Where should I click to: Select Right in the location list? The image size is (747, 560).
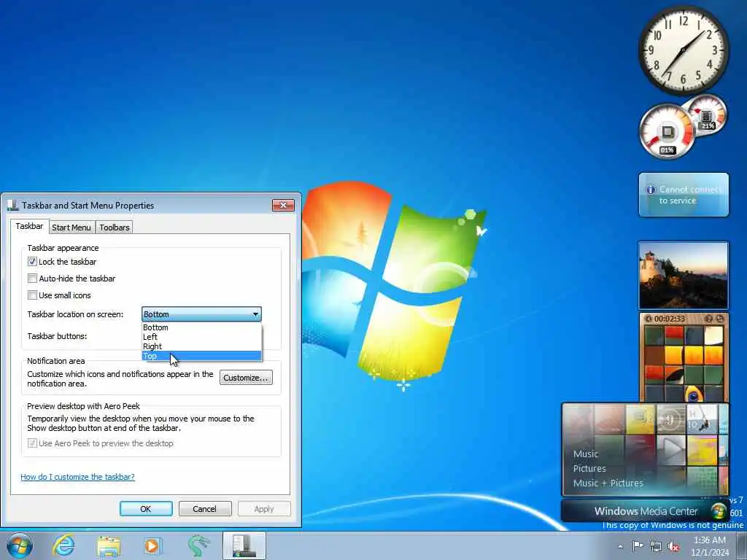[201, 346]
